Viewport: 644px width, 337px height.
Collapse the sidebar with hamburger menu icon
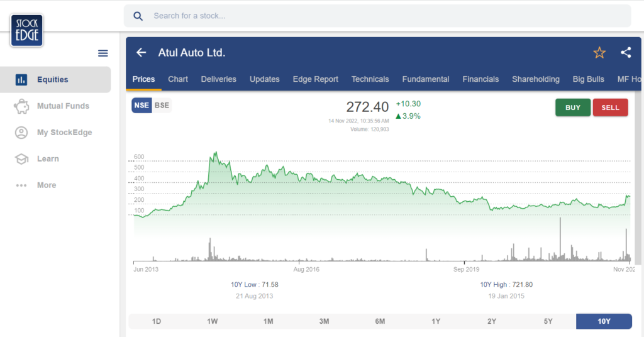point(103,53)
